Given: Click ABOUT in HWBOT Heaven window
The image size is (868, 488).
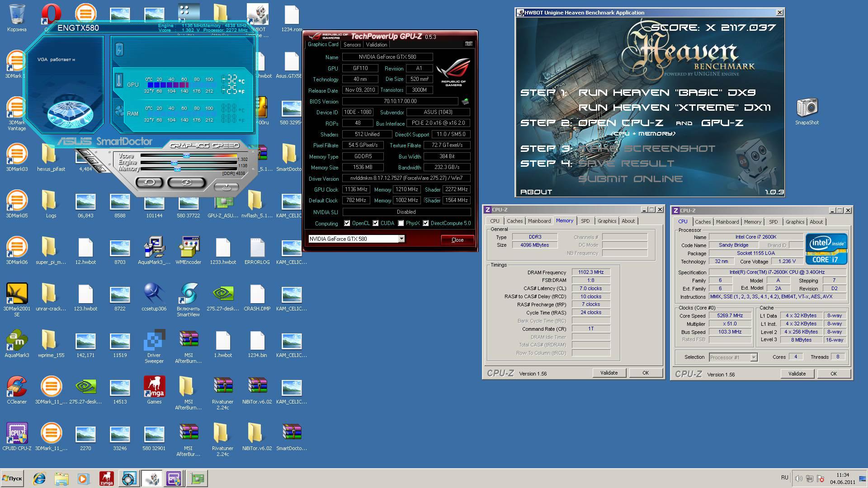Looking at the screenshot, I should 536,192.
